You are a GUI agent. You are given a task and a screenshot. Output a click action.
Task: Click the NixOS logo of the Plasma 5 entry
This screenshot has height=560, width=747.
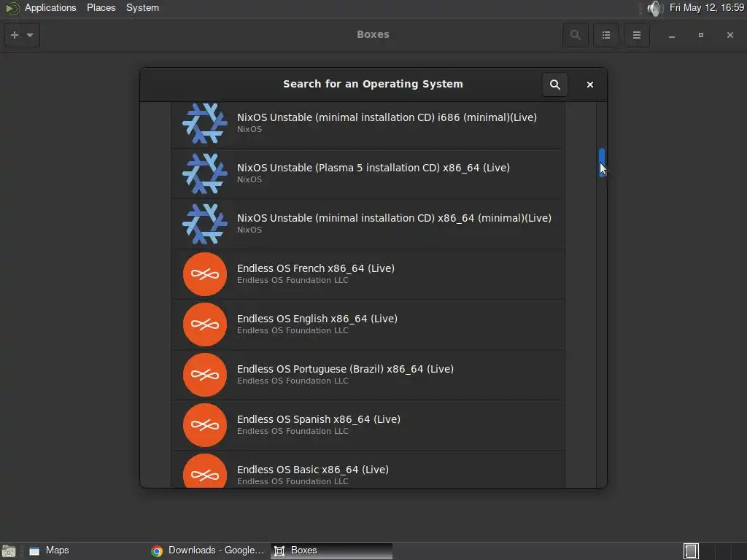(x=205, y=174)
